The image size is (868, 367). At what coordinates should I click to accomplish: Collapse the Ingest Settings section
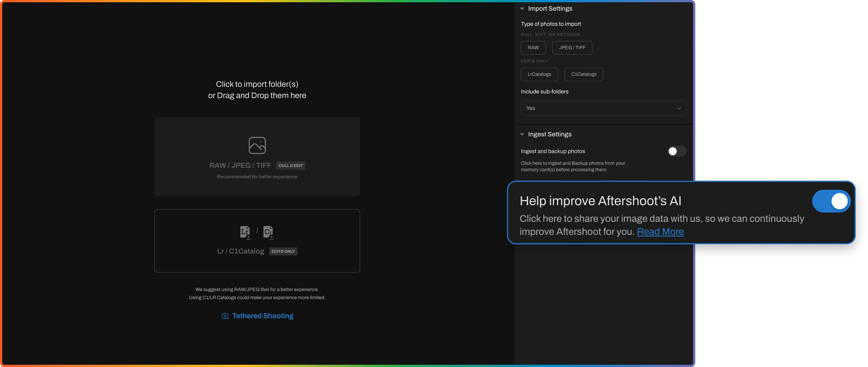point(522,134)
